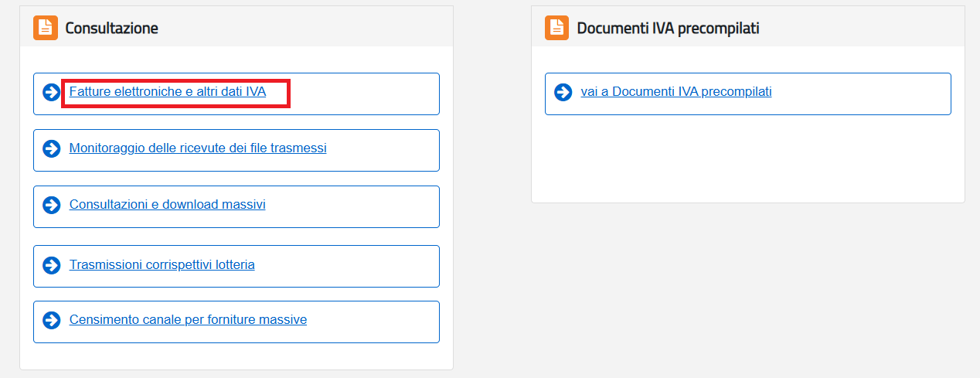980x378 pixels.
Task: Click the arrow icon beside Trasmissioni corrispettivi lotteria
Action: click(x=52, y=265)
